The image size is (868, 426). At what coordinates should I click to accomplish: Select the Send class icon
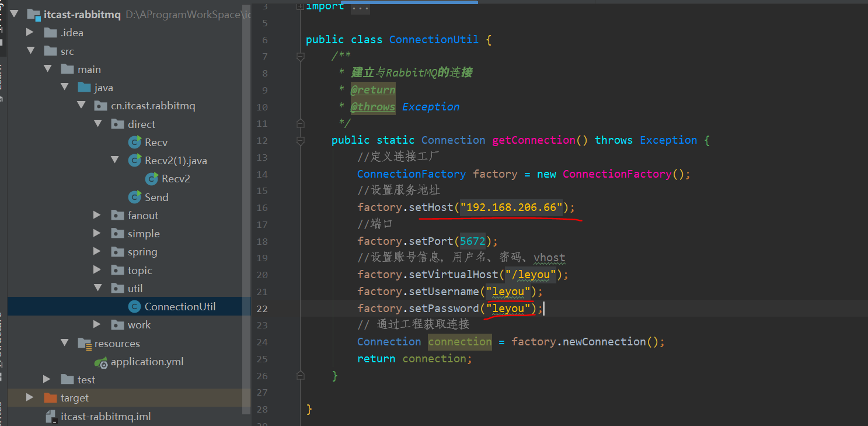[x=135, y=196]
